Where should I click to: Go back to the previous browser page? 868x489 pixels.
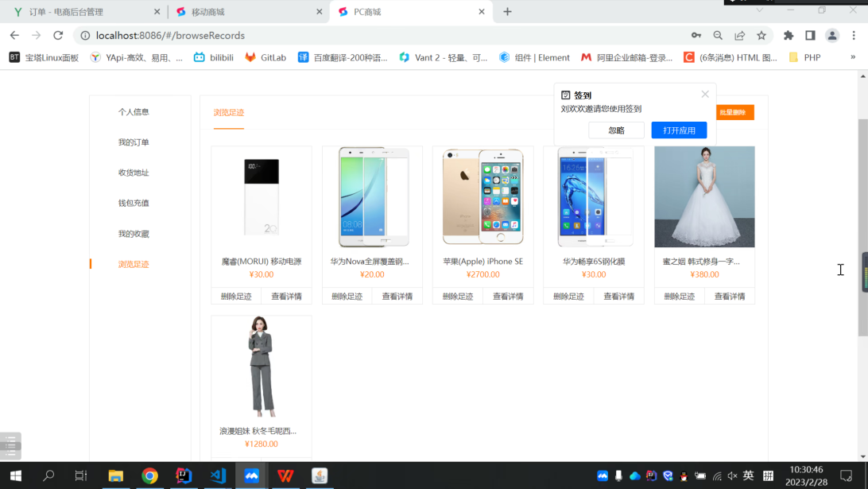pyautogui.click(x=14, y=36)
